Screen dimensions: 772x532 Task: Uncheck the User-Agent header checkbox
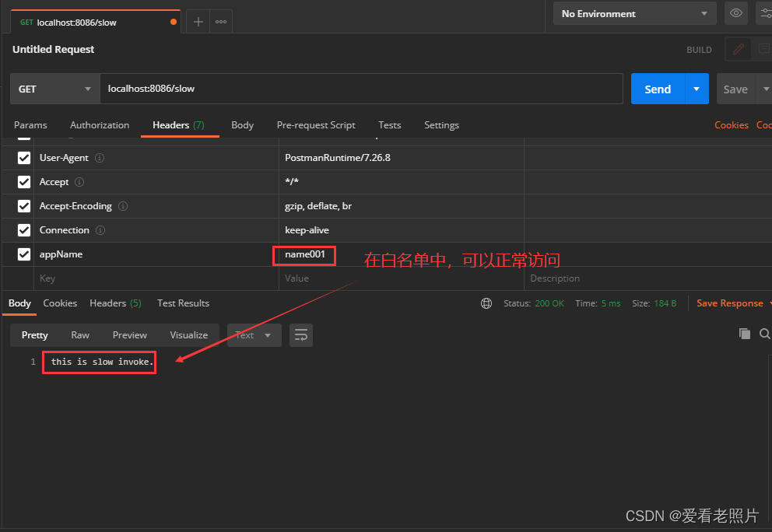click(24, 158)
